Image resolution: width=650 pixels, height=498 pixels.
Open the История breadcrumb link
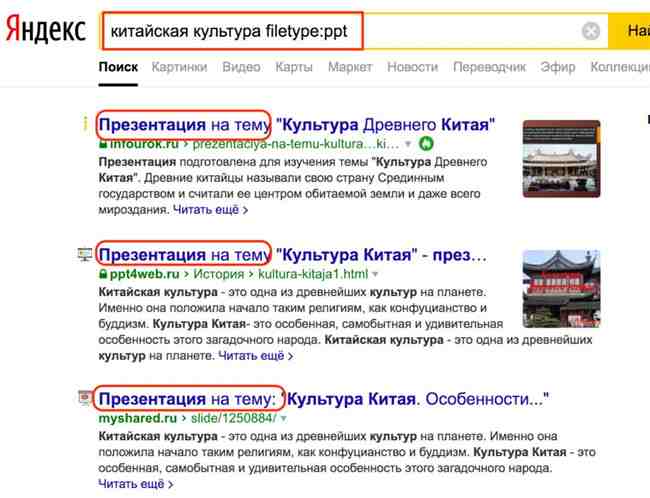click(x=218, y=275)
